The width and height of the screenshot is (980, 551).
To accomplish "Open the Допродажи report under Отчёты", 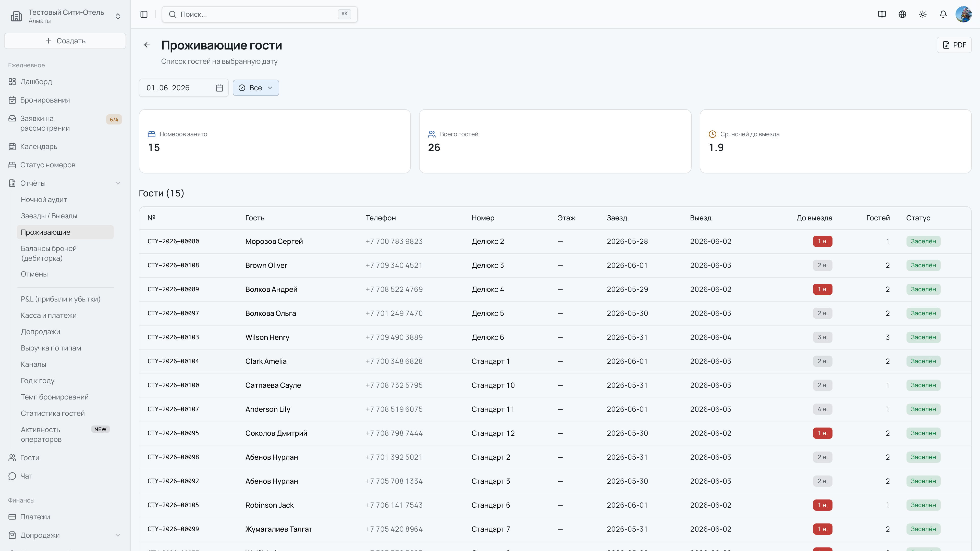I will pos(40,332).
